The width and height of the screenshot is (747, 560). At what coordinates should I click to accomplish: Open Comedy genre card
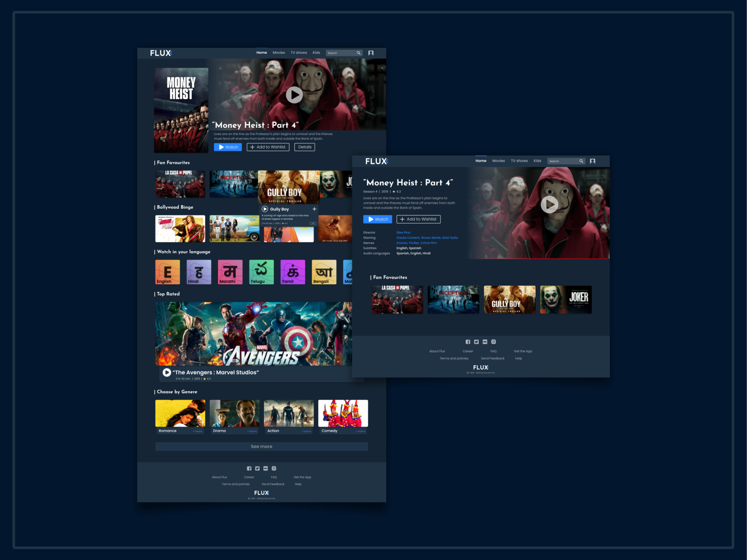343,417
